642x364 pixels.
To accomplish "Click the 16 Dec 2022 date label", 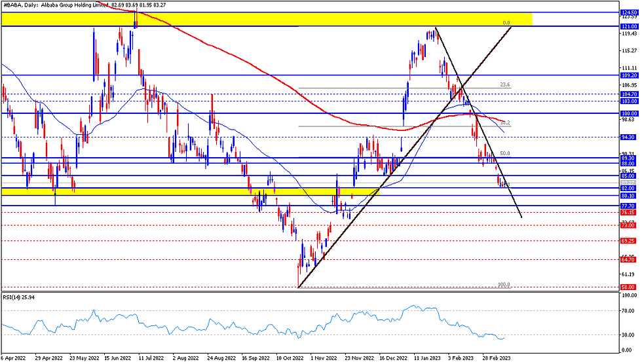I will (x=394, y=358).
